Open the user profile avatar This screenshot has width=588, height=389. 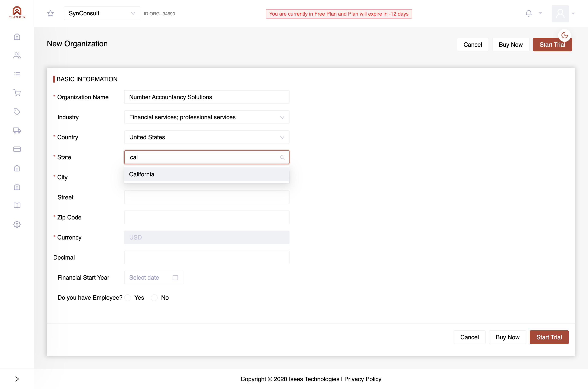560,14
